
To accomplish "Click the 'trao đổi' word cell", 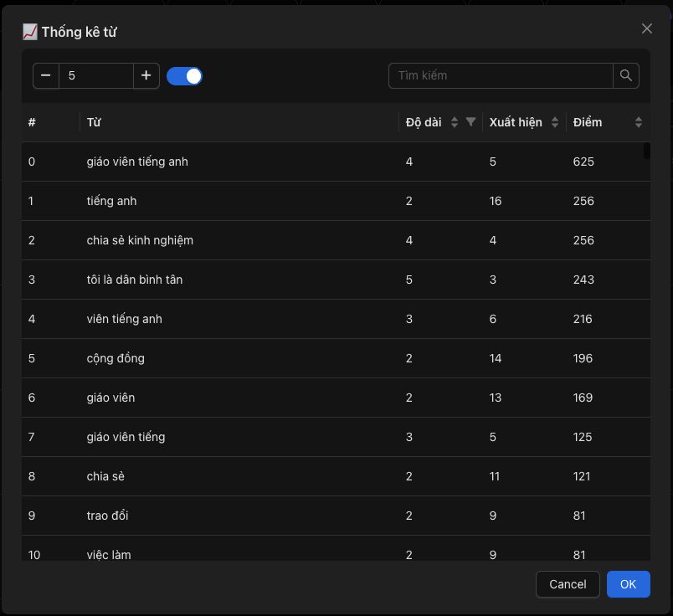I will coord(107,516).
